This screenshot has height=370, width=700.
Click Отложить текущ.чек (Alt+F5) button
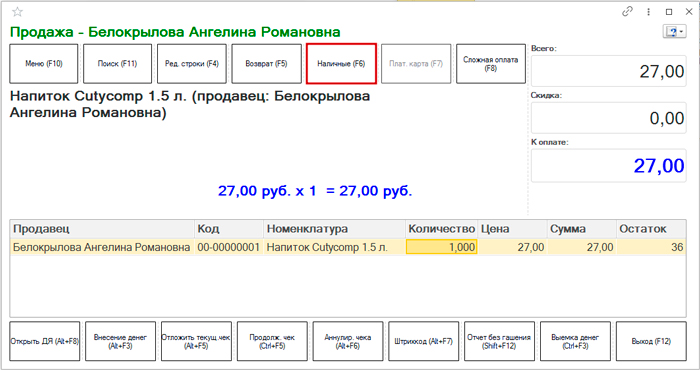click(x=196, y=341)
